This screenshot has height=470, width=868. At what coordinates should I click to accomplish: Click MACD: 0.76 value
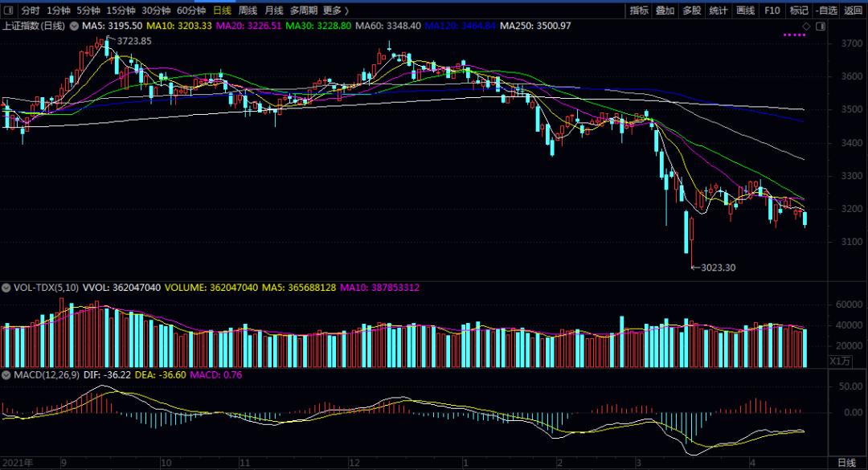pos(216,374)
